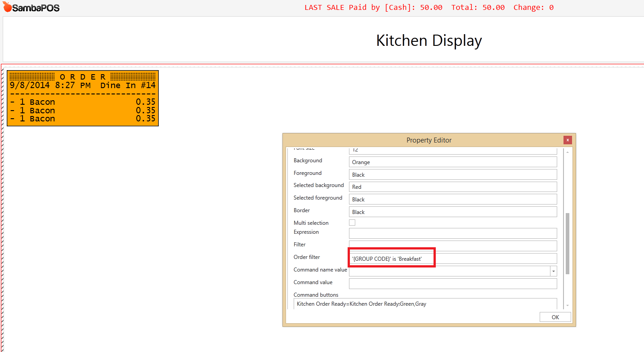Select the Foreground color field

pos(452,174)
